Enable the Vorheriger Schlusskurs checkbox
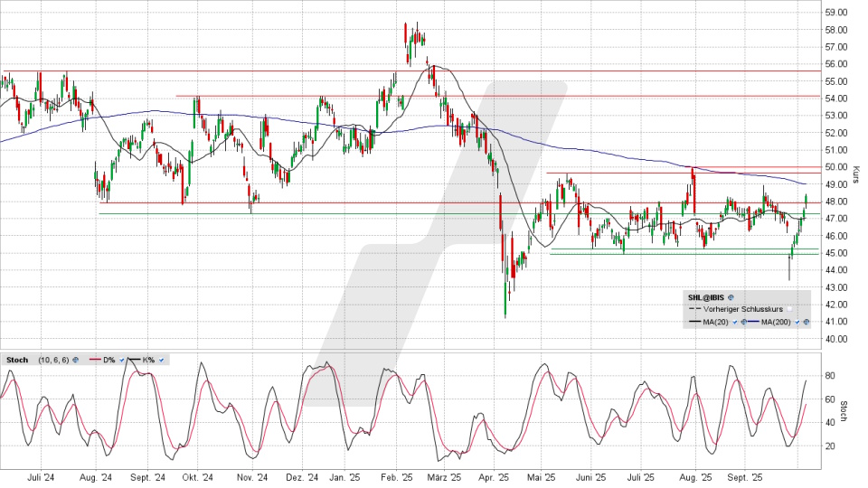This screenshot has height=488, width=868. coord(788,309)
